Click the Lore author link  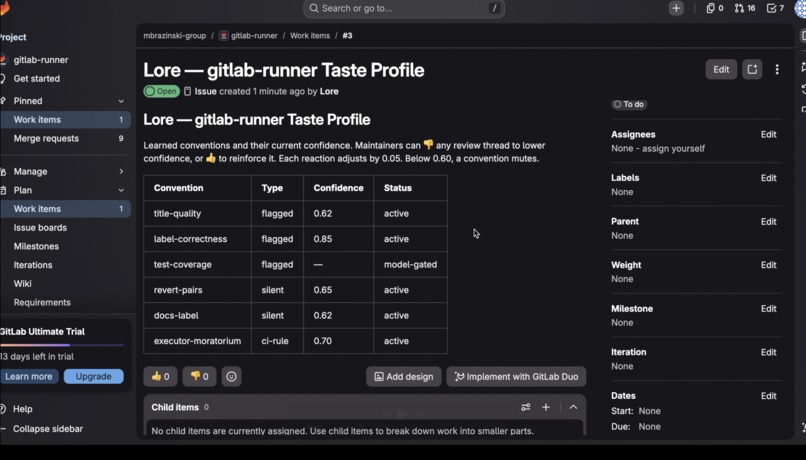pyautogui.click(x=329, y=91)
